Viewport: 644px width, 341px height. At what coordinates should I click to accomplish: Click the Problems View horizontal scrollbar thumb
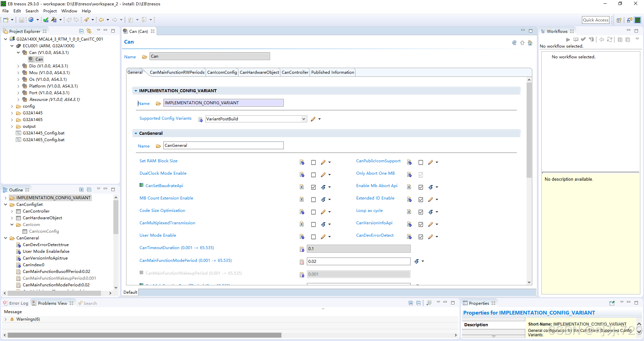point(144,335)
